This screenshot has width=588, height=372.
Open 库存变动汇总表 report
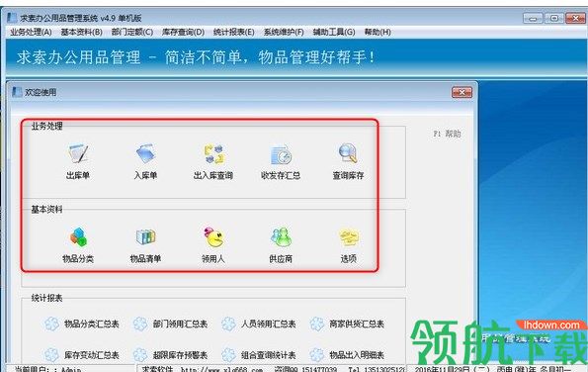82,355
